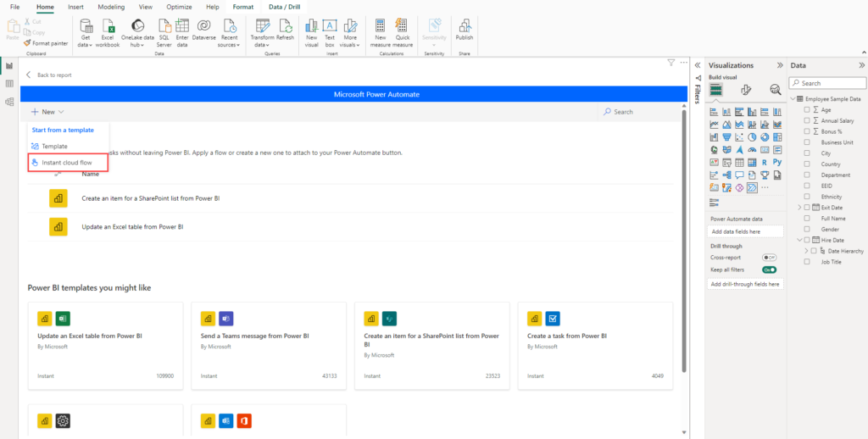Switch to the Modeling ribbon tab
868x439 pixels.
click(x=111, y=6)
